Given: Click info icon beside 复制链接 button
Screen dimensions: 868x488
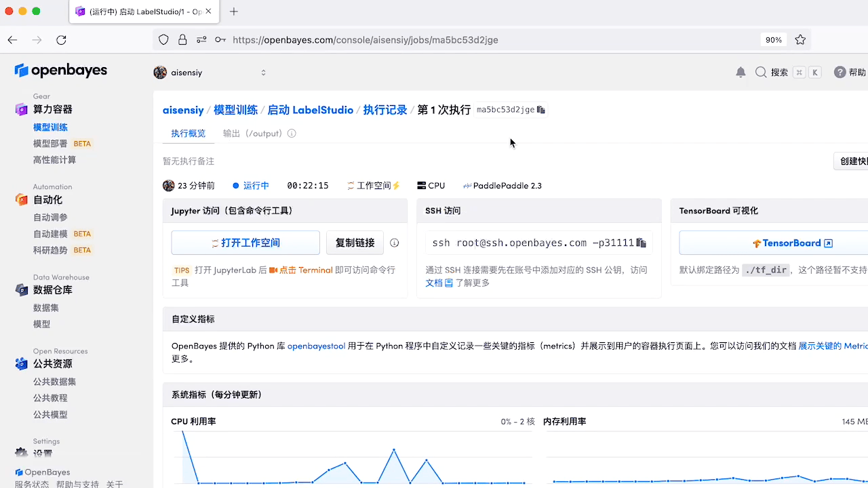Looking at the screenshot, I should click(x=394, y=243).
